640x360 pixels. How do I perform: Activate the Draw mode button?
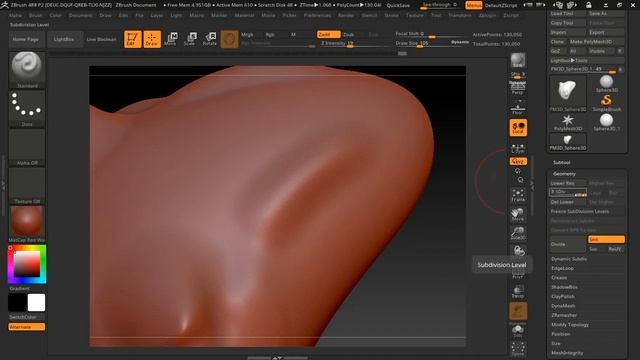point(152,39)
